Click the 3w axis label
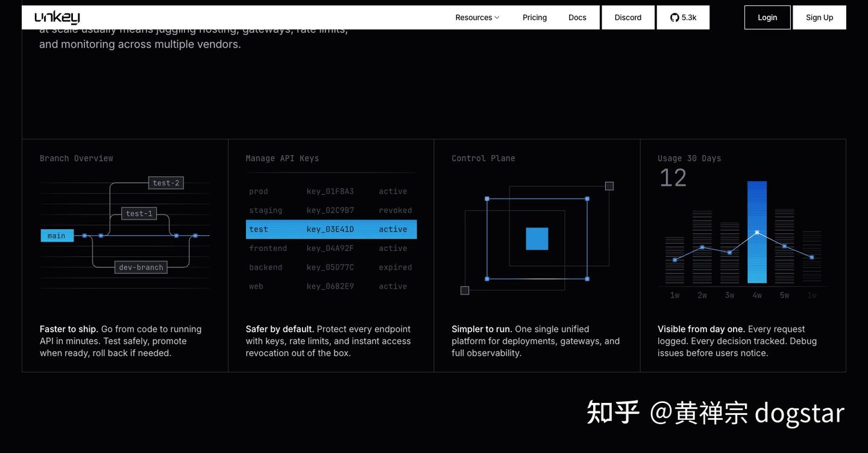 pyautogui.click(x=729, y=295)
